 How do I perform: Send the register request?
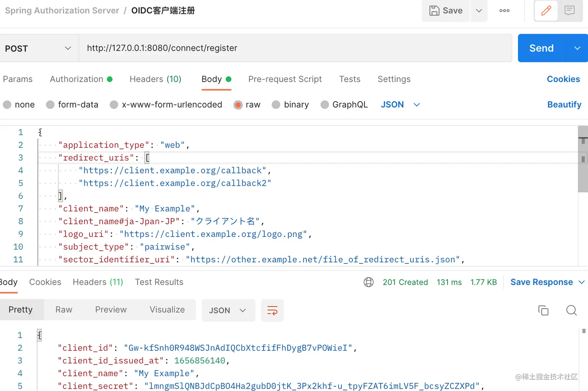tap(541, 48)
